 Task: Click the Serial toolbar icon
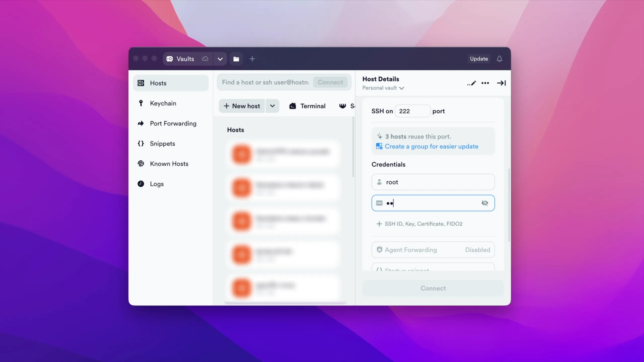[x=342, y=106]
